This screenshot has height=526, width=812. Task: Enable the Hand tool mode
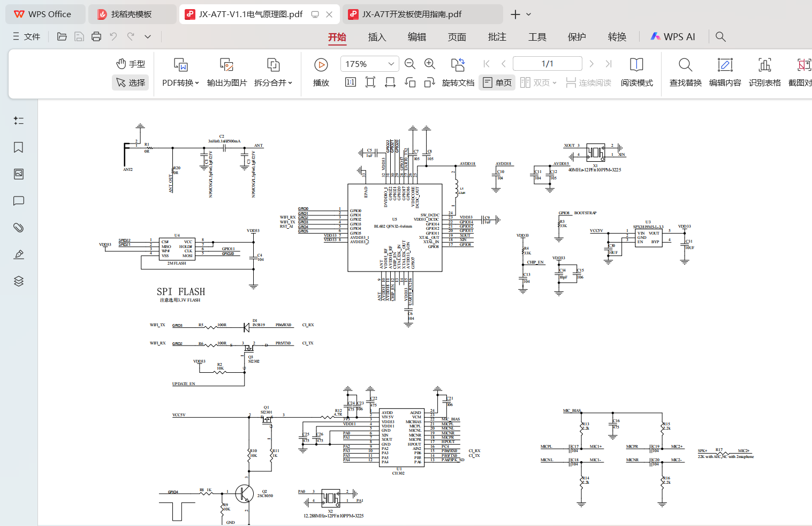(x=131, y=64)
